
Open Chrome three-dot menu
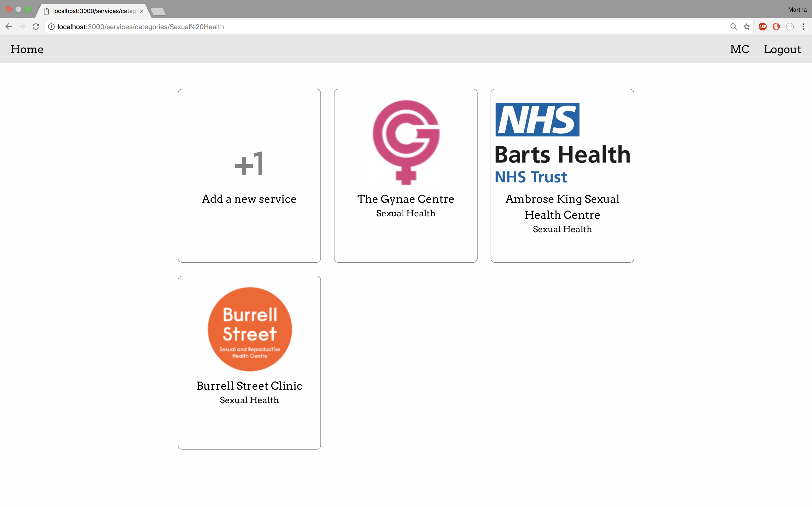point(803,27)
